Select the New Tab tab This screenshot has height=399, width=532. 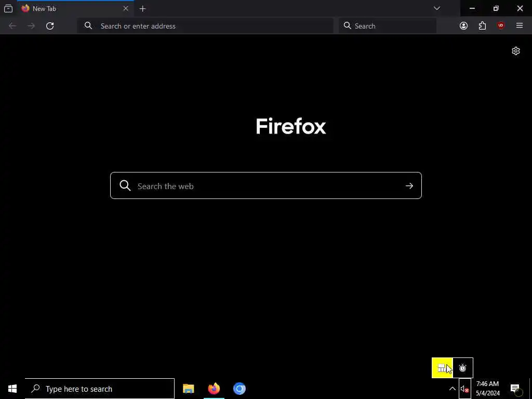click(x=75, y=8)
